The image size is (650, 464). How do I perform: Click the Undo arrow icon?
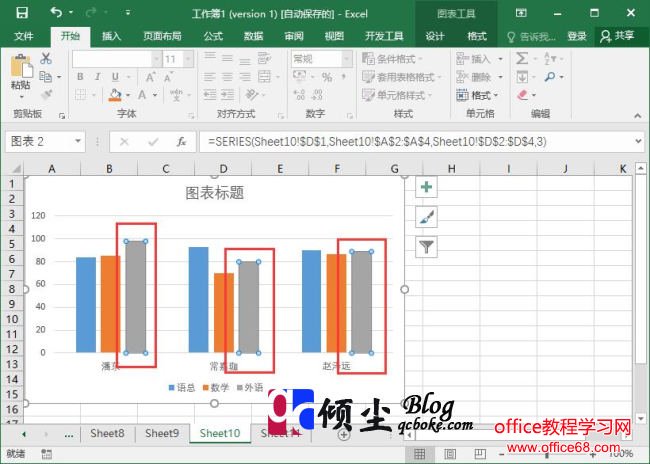(x=56, y=12)
